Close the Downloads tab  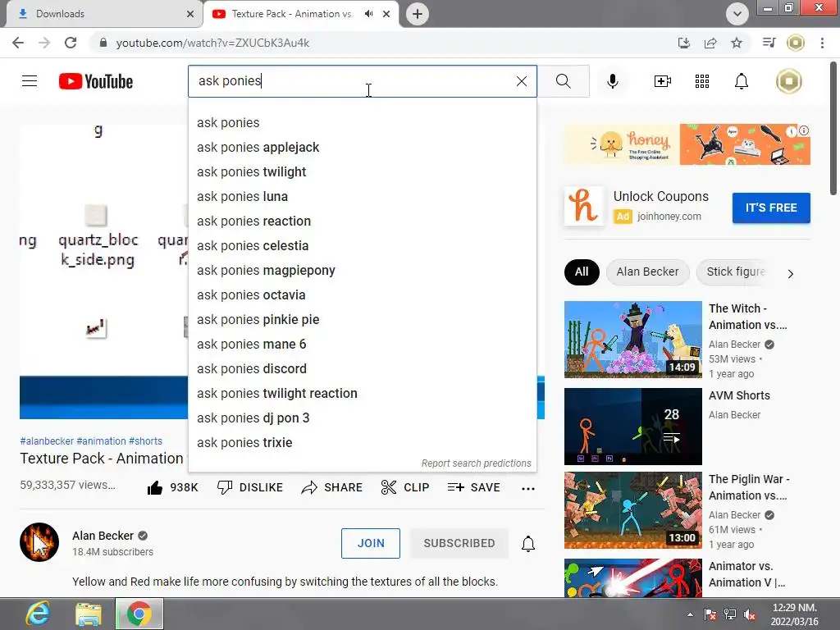point(190,14)
